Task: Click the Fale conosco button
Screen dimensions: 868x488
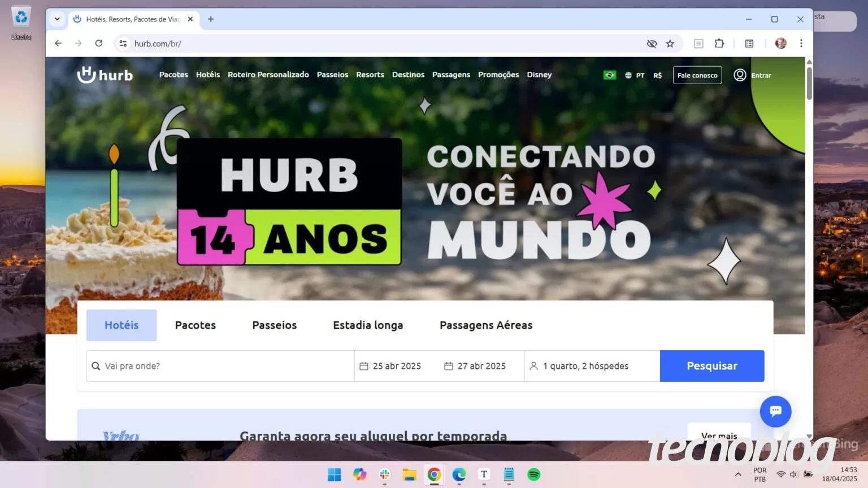Action: pos(697,75)
